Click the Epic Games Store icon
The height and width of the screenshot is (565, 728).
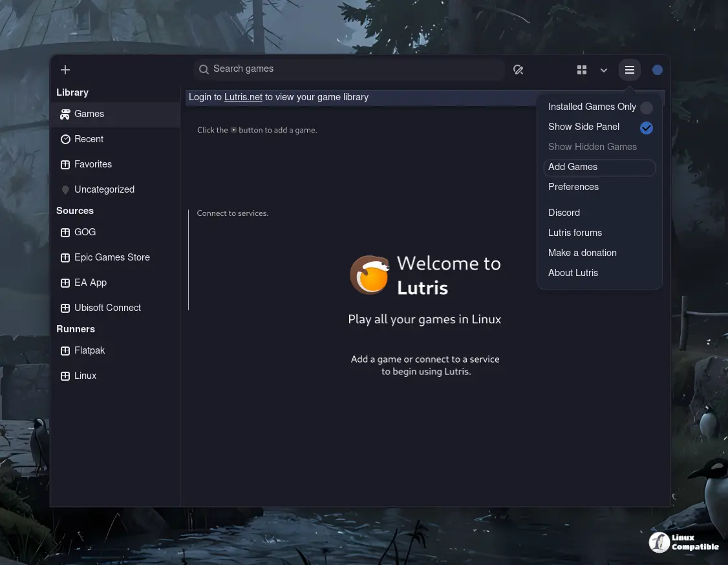[x=65, y=258]
